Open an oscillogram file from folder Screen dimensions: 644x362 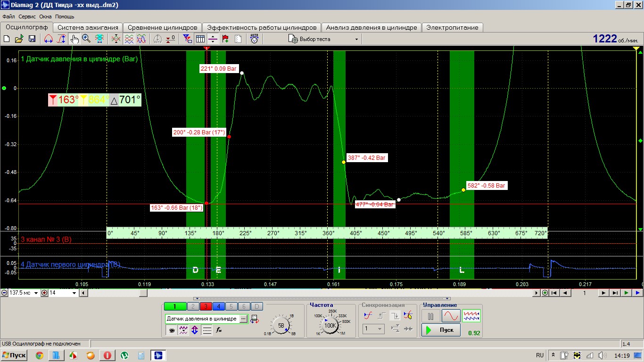[19, 39]
